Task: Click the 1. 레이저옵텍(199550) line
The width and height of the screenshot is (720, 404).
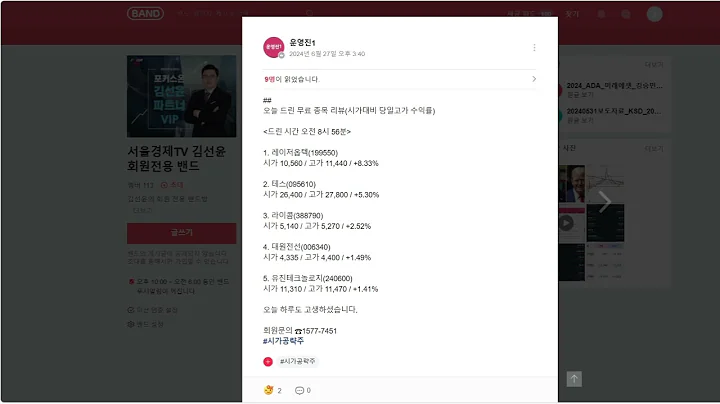Action: pos(300,153)
